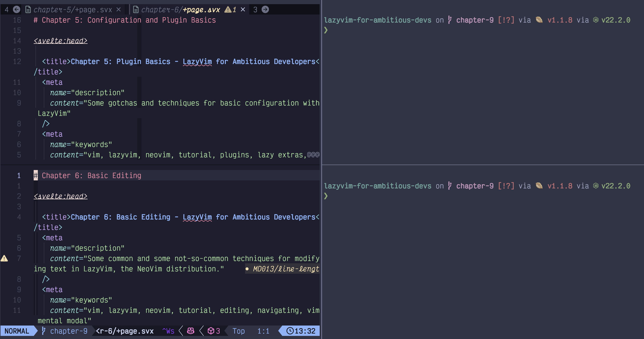Click the number 3 right of tabs

point(255,10)
